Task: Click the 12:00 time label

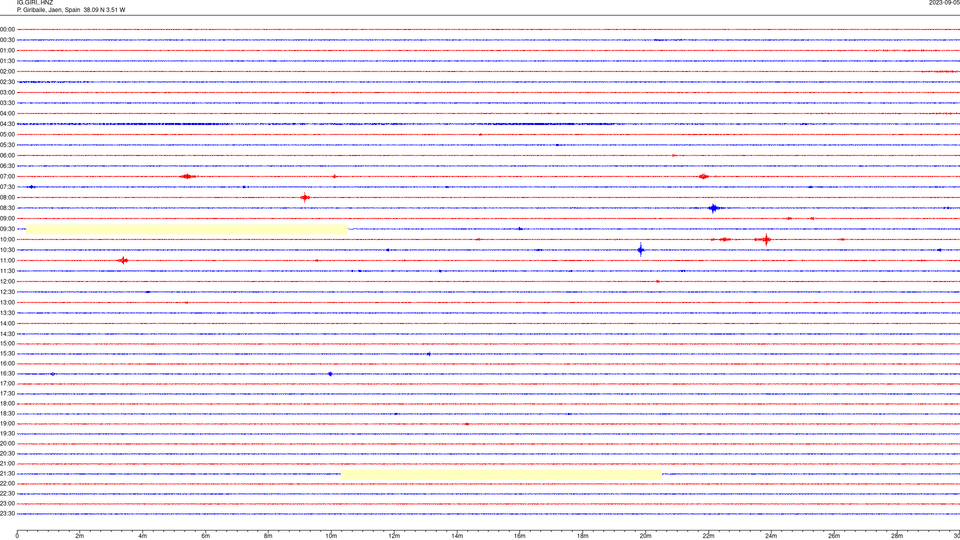Action: [7, 282]
